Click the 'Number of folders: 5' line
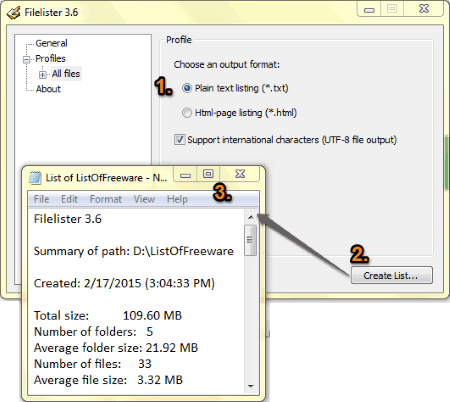 coord(93,332)
